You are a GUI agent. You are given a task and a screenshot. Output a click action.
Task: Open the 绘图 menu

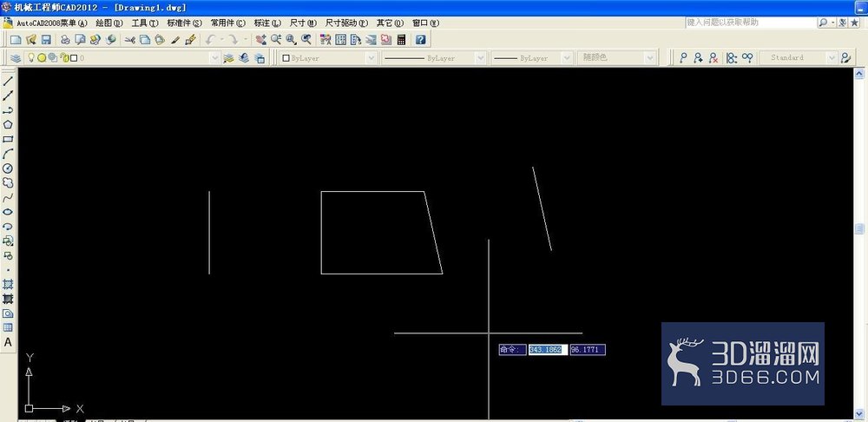109,23
